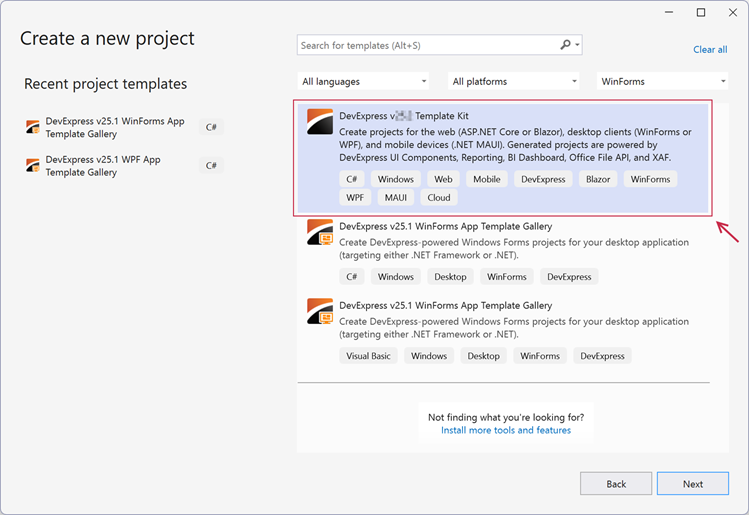Screen dimensions: 749x515
Task: Click the WPF tag on Template Kit
Action: (355, 197)
